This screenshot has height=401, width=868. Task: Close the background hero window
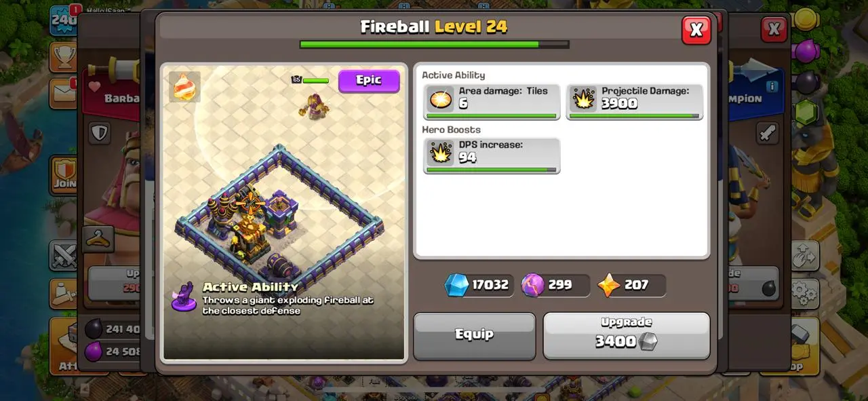pos(774,29)
